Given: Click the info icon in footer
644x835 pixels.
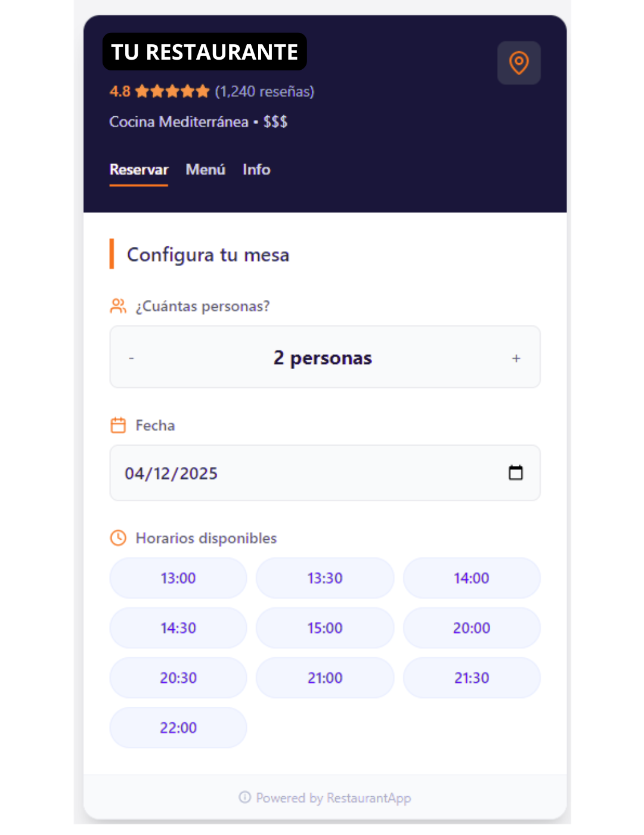Looking at the screenshot, I should point(244,797).
